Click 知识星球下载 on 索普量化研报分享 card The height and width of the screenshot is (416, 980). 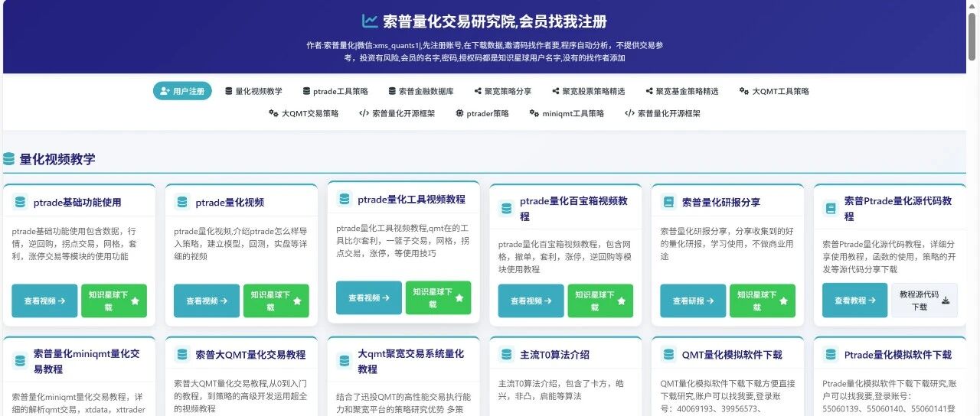763,301
